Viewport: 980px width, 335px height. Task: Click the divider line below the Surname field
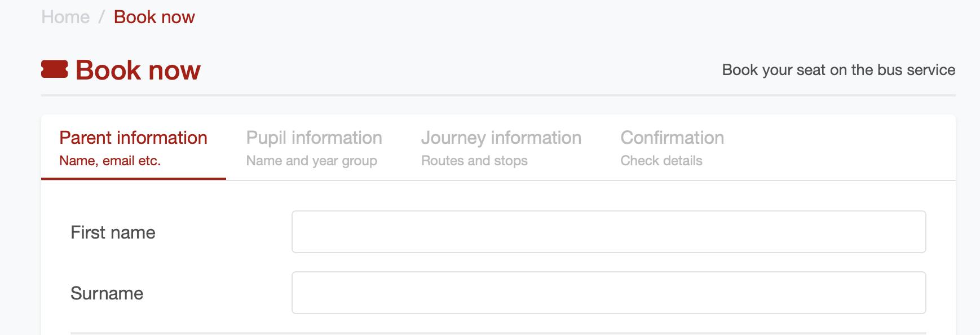click(498, 333)
